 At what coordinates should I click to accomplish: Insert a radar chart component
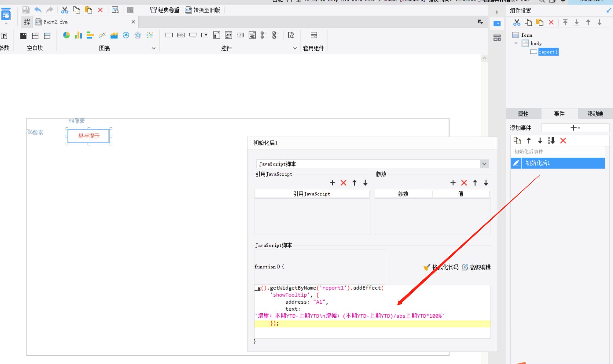138,35
